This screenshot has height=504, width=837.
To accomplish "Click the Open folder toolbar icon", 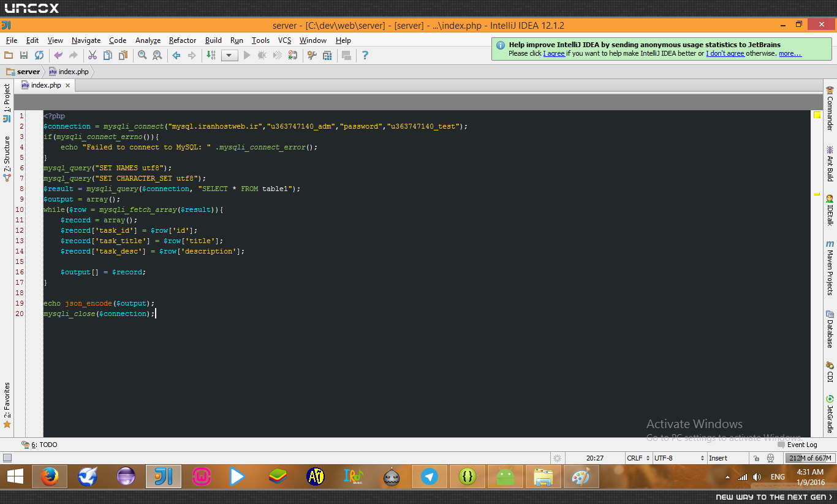I will (9, 55).
